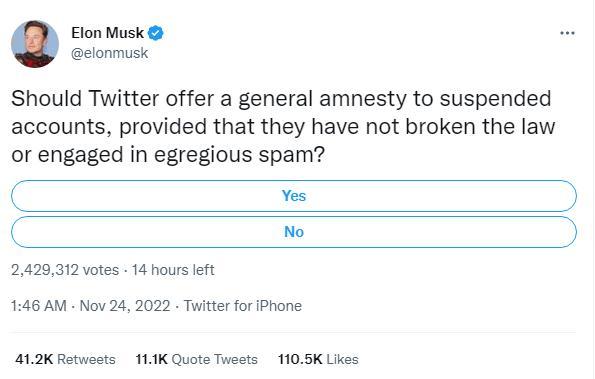Vote Yes in the poll
Screen dimensions: 595x379
[294, 196]
